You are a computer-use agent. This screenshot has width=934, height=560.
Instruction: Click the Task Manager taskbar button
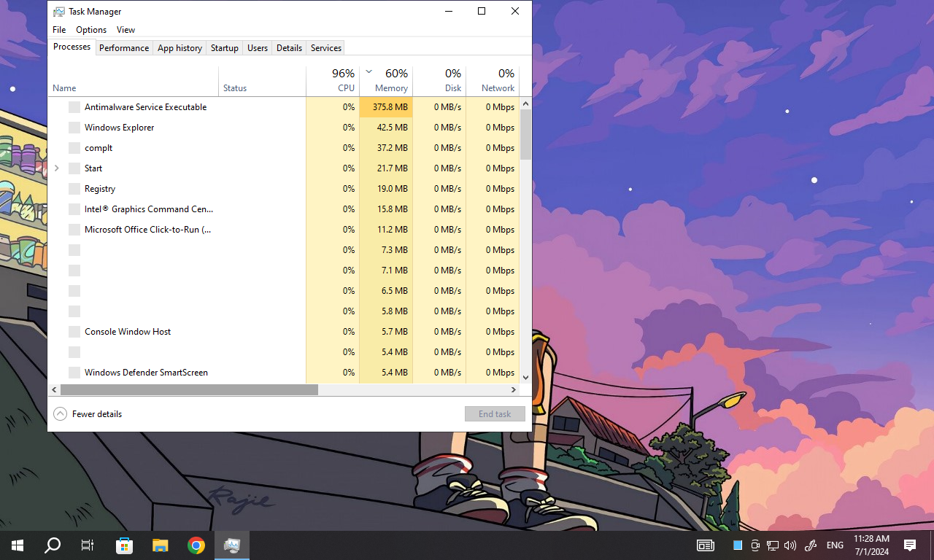[232, 545]
